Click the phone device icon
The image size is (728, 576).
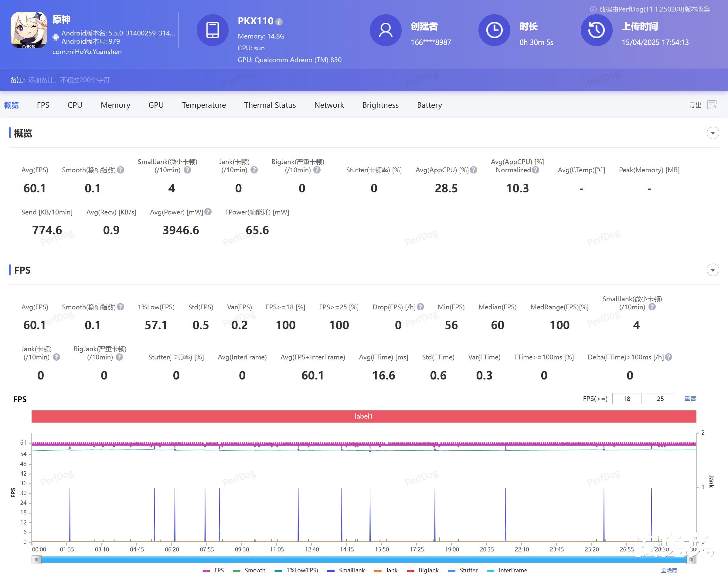tap(212, 30)
